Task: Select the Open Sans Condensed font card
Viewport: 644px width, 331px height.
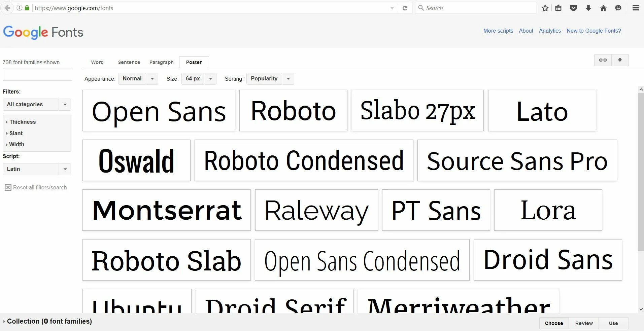Action: point(362,260)
